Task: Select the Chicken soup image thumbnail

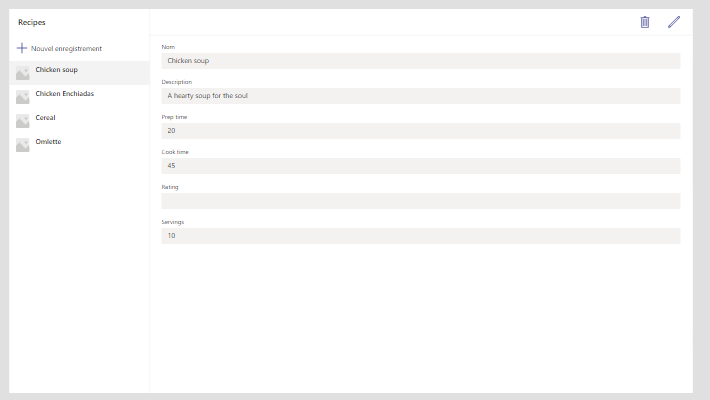Action: click(23, 73)
